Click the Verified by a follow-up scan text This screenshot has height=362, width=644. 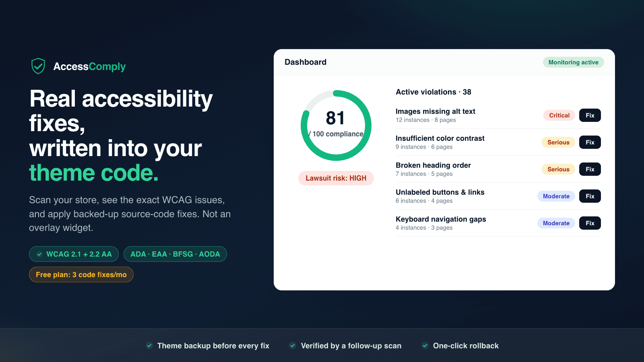click(x=351, y=346)
